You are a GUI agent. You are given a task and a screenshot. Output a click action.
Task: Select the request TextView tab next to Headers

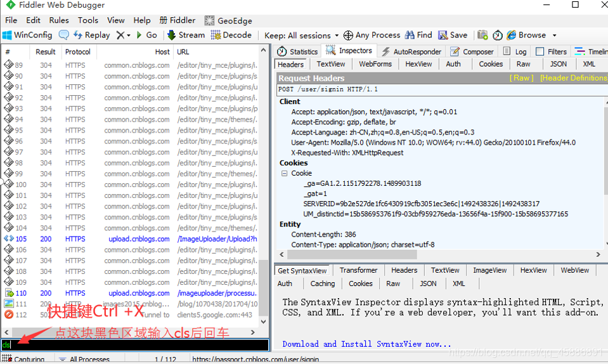click(330, 64)
